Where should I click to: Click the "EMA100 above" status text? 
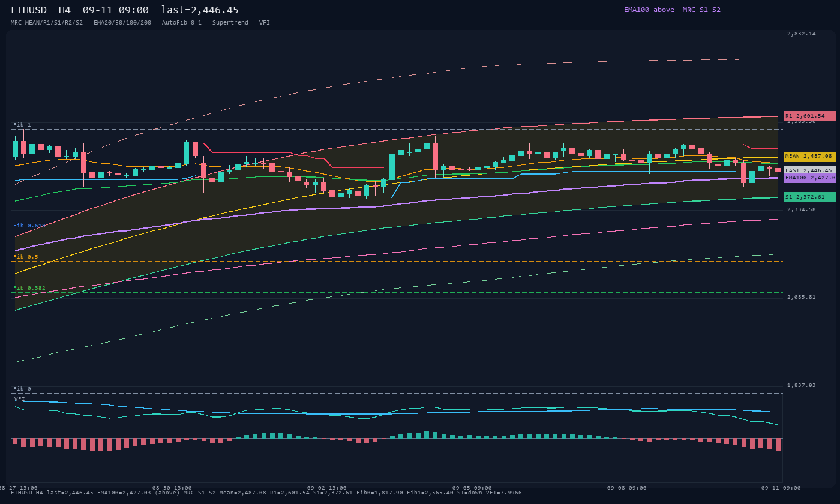point(649,10)
